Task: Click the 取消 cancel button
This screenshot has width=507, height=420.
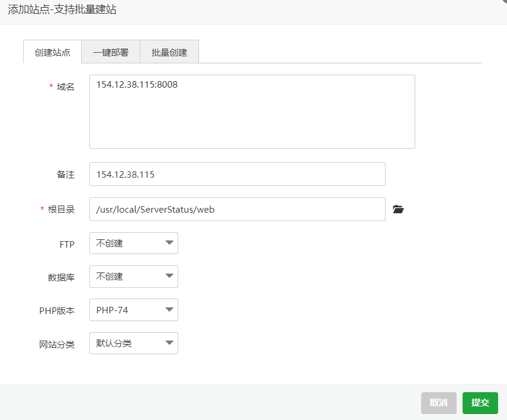Action: click(x=439, y=403)
